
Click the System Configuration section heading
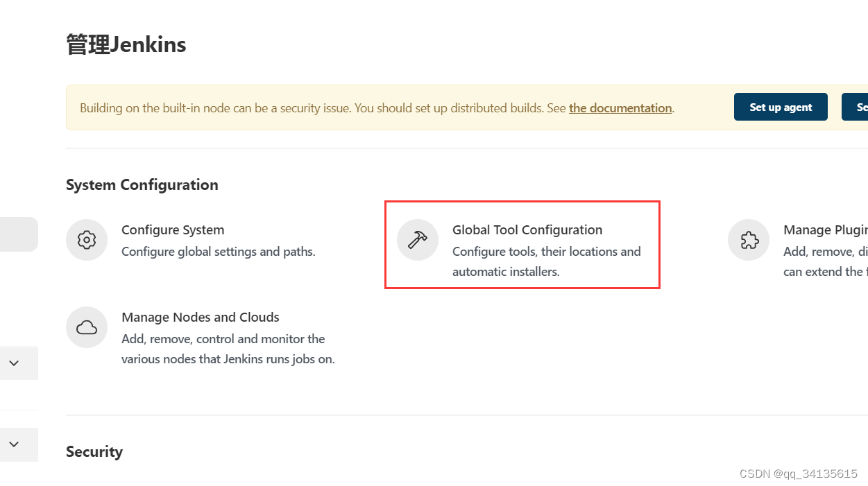(142, 184)
